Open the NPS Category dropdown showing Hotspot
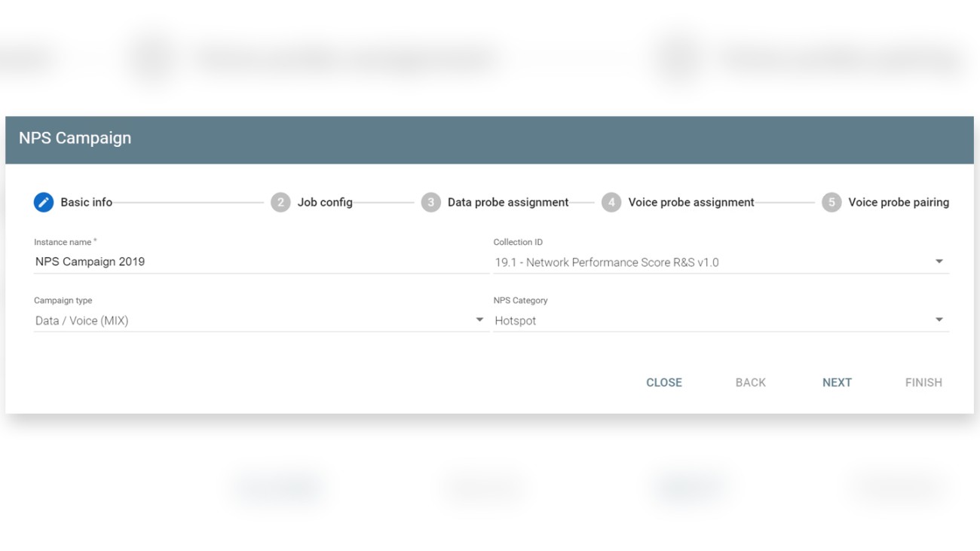980x551 pixels. (716, 320)
